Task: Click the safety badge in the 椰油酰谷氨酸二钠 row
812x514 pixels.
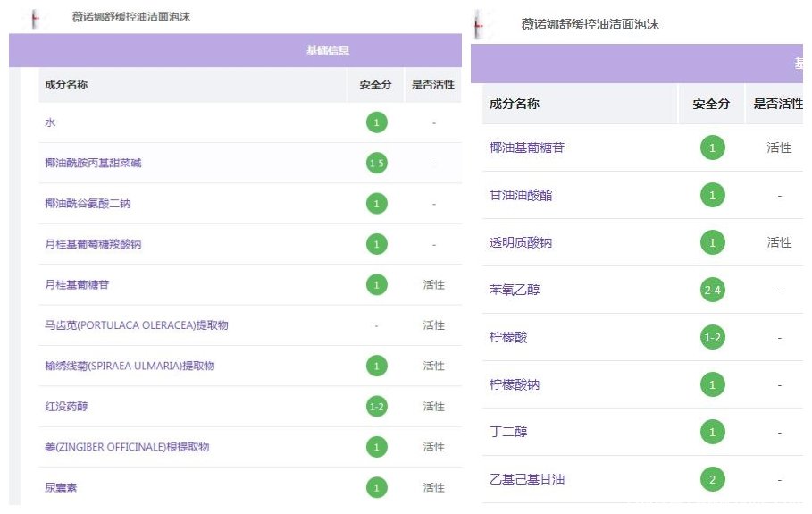Action: [376, 204]
